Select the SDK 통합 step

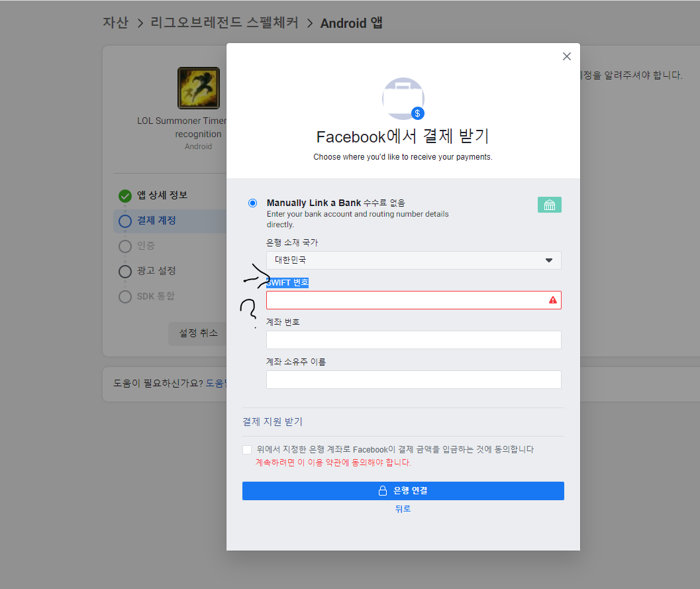tap(156, 296)
